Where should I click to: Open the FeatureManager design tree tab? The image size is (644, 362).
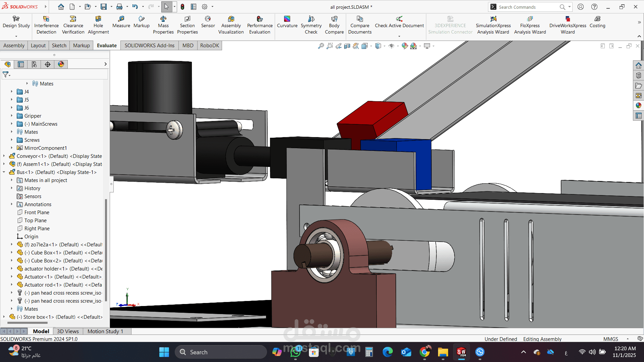pyautogui.click(x=7, y=64)
